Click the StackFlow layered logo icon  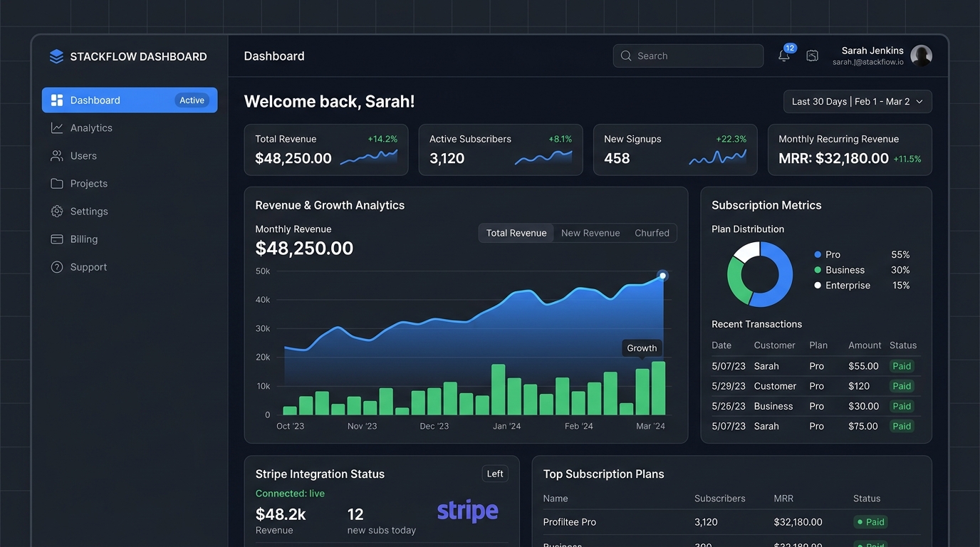pos(56,57)
